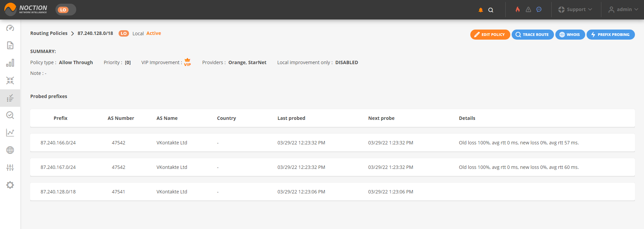Image resolution: width=644 pixels, height=229 pixels.
Task: Open the line chart icon in sidebar
Action: 10,133
